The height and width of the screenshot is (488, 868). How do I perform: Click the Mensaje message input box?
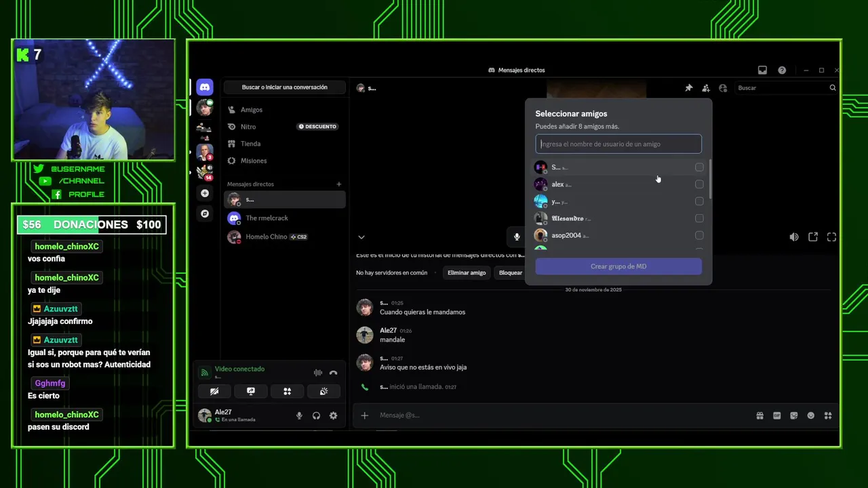563,415
